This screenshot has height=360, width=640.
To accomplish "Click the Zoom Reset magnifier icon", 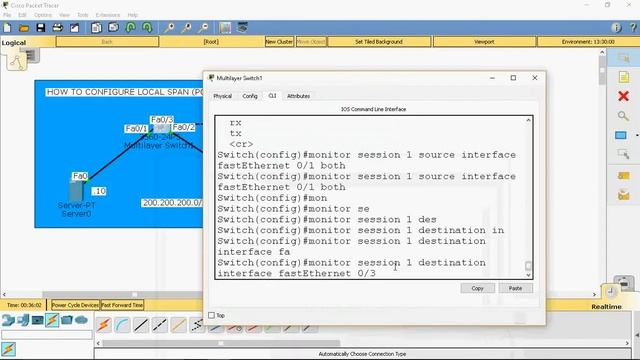I will pos(186,28).
